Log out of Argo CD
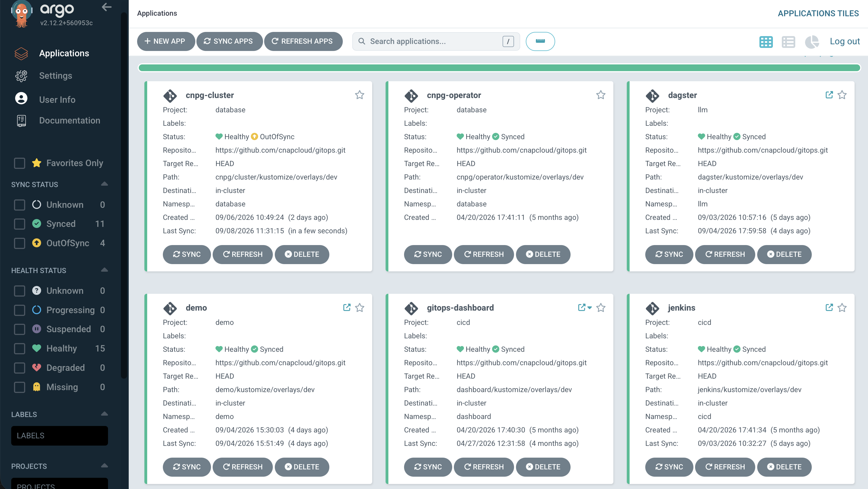The height and width of the screenshot is (489, 868). [x=845, y=41]
